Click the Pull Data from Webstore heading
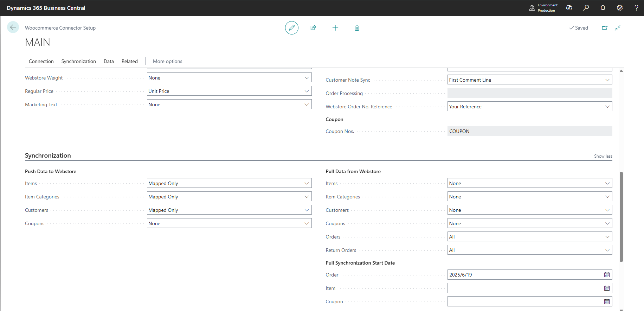The height and width of the screenshot is (311, 644). pos(353,171)
